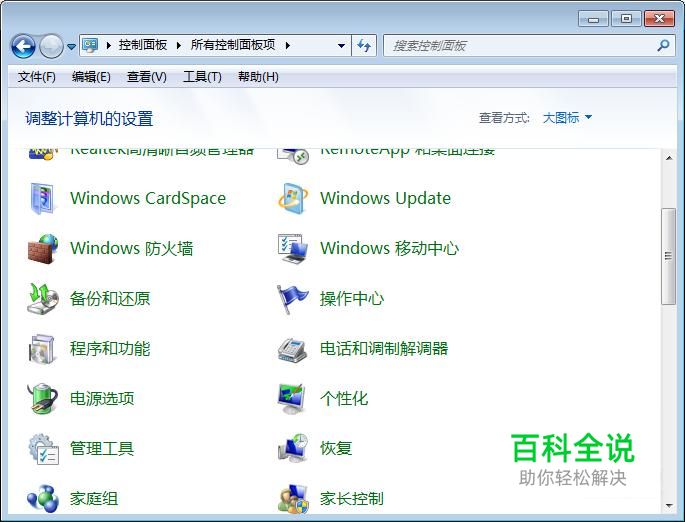This screenshot has width=685, height=522.
Task: Click the 程序和功能 box icon
Action: [42, 349]
